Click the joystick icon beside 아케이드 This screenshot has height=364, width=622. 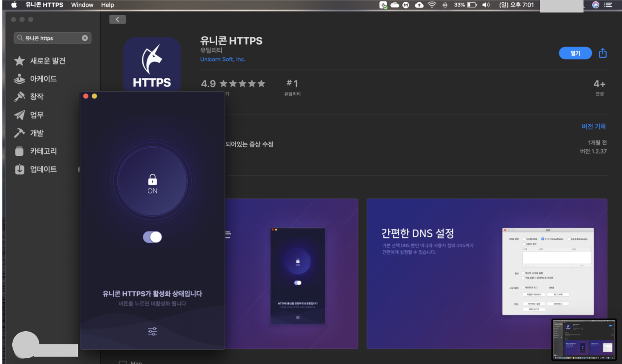[19, 79]
